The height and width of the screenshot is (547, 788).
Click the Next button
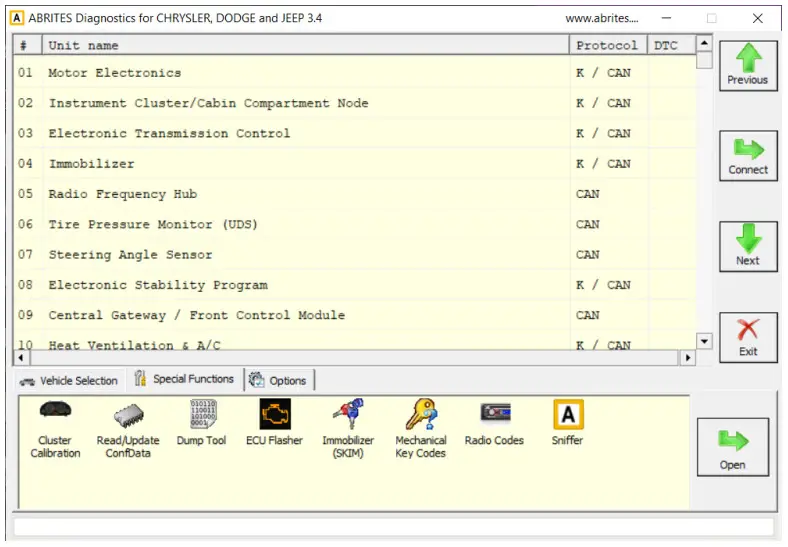748,247
